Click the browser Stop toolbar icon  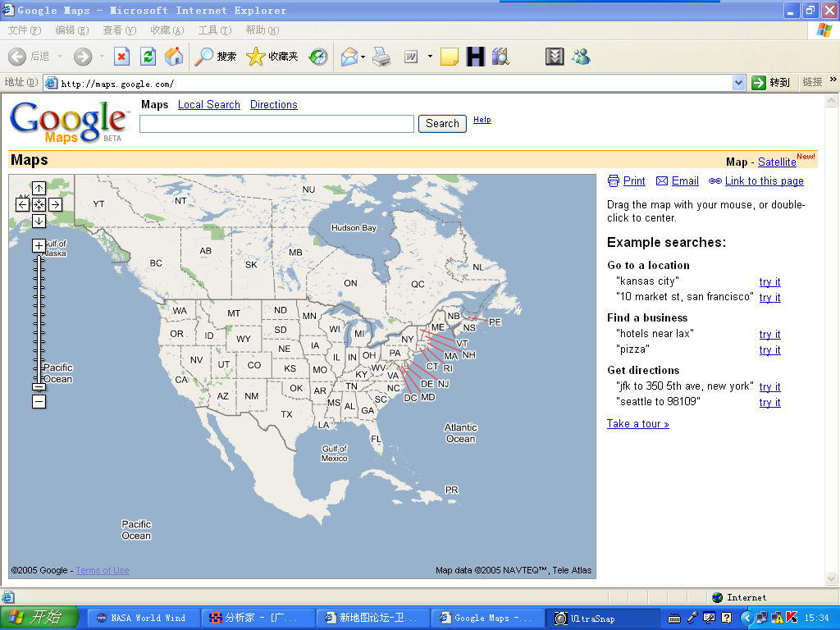point(121,57)
